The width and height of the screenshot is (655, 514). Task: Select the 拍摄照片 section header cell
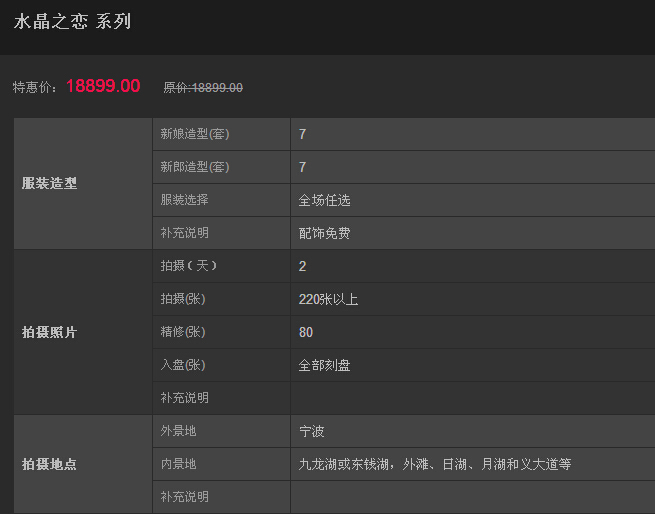(x=83, y=332)
